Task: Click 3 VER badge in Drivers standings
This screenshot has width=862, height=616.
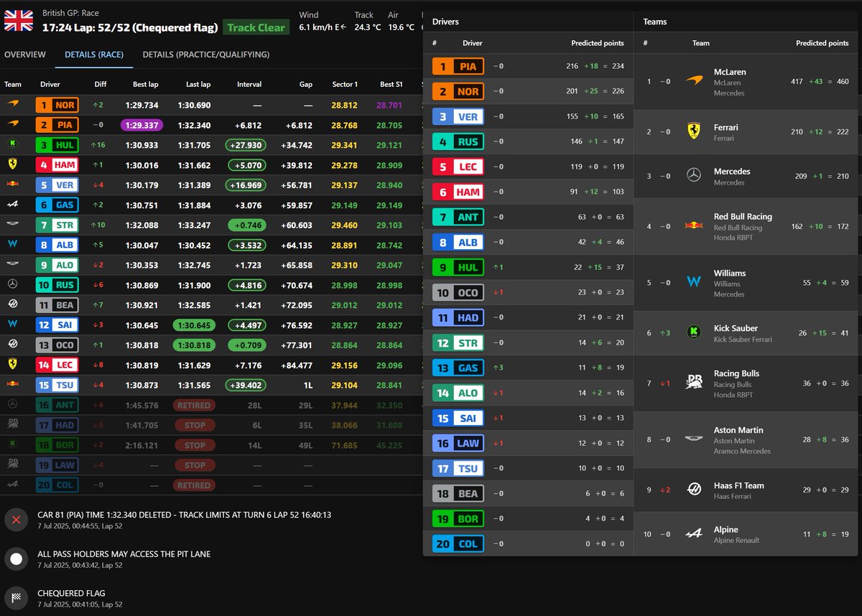Action: (x=458, y=117)
